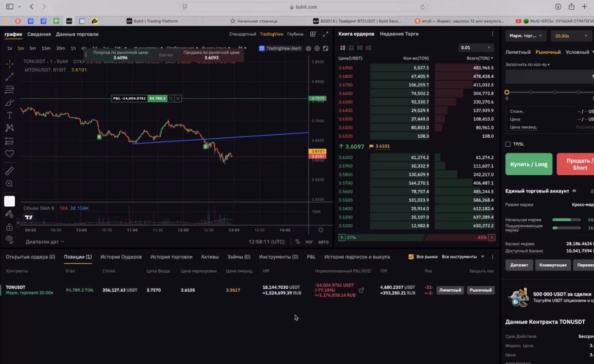This screenshot has height=364, width=594.
Task: Open positions panel three-dot menu
Action: pyautogui.click(x=492, y=256)
